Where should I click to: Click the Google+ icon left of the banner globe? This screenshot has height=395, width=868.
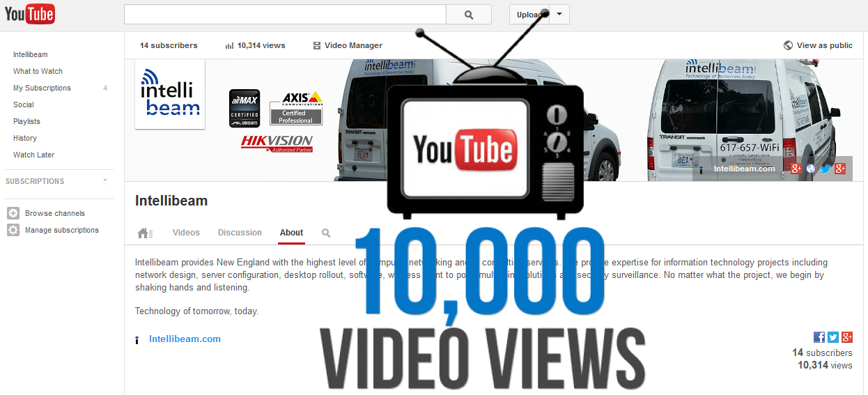coord(797,169)
